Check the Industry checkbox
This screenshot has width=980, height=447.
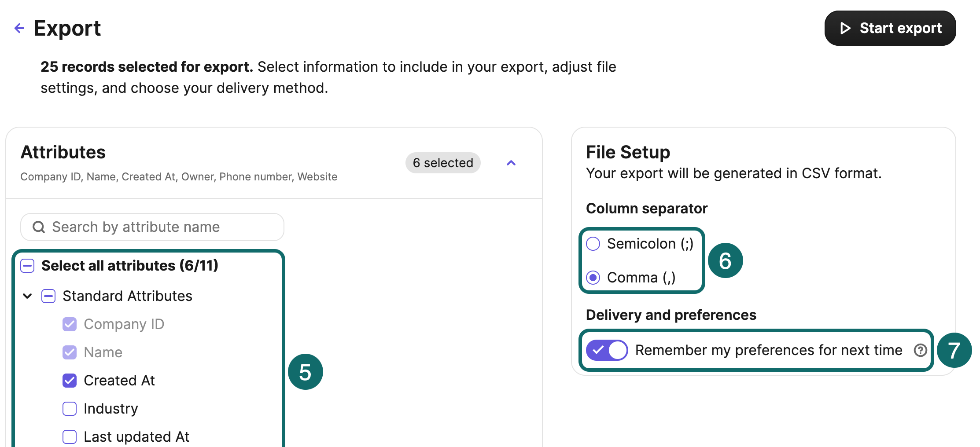pyautogui.click(x=69, y=408)
